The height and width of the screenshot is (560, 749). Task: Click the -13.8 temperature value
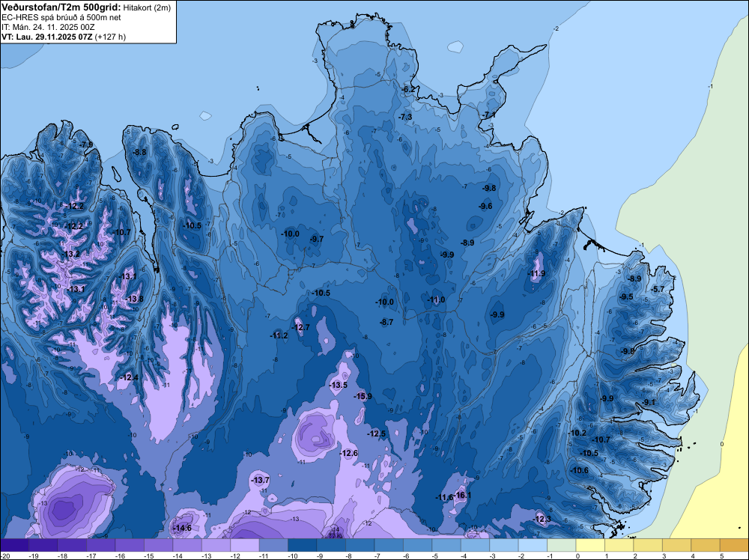pos(135,299)
